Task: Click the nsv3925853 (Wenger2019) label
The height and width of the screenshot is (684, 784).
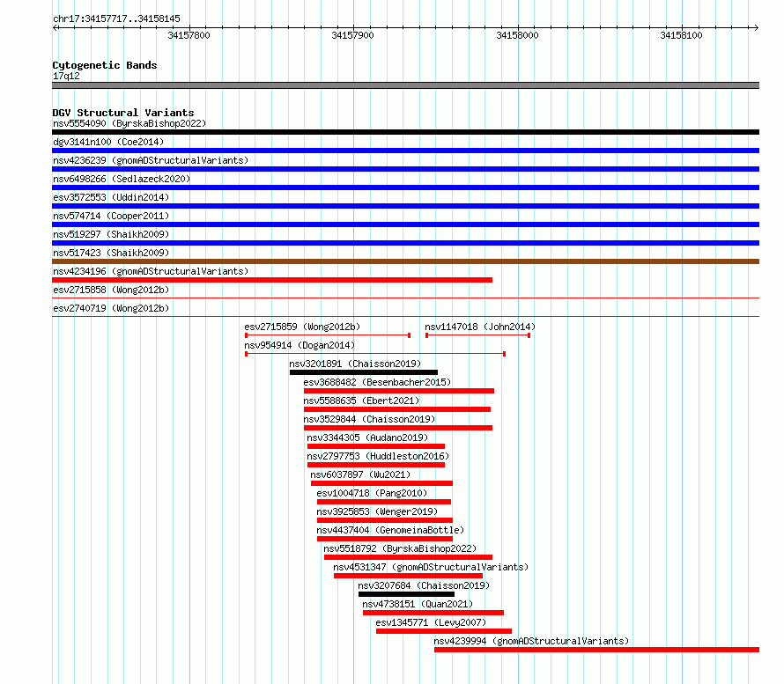Action: pyautogui.click(x=377, y=511)
